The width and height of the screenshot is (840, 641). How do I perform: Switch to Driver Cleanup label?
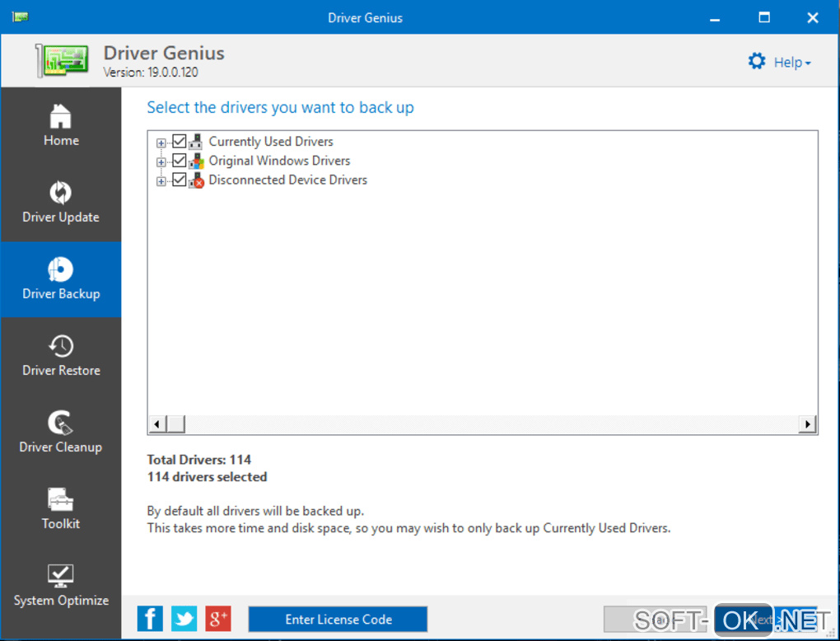tap(61, 447)
